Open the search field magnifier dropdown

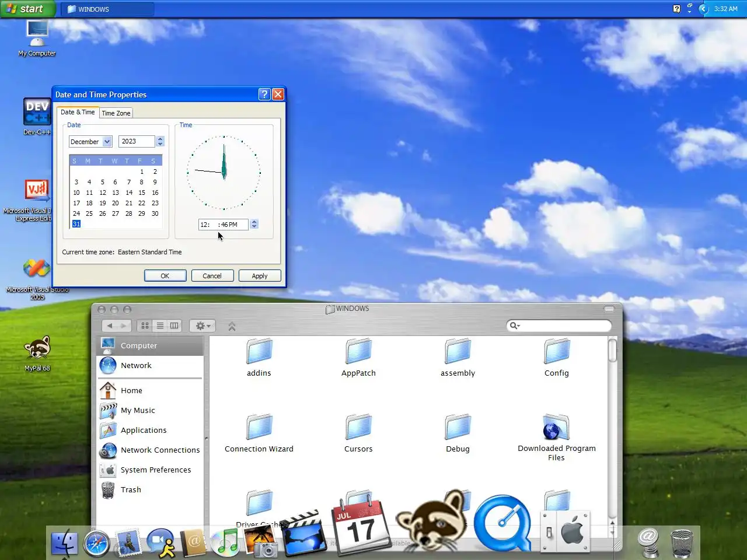pyautogui.click(x=515, y=325)
